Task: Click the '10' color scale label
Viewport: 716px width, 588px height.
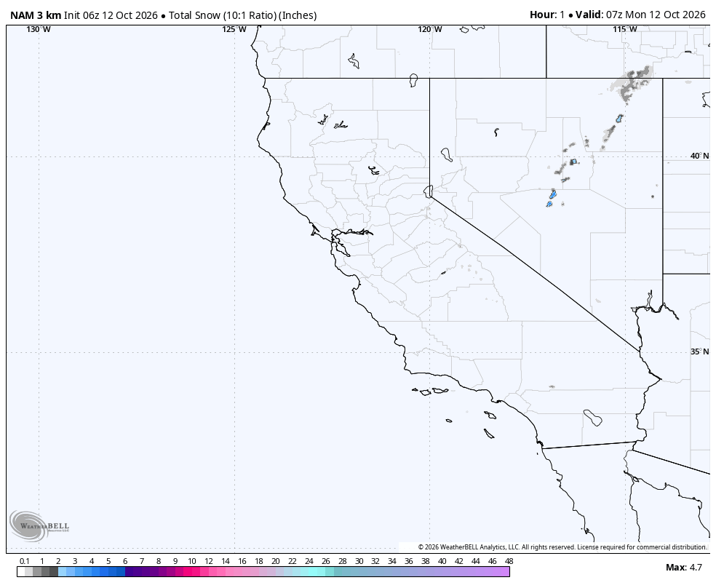Action: [x=192, y=561]
